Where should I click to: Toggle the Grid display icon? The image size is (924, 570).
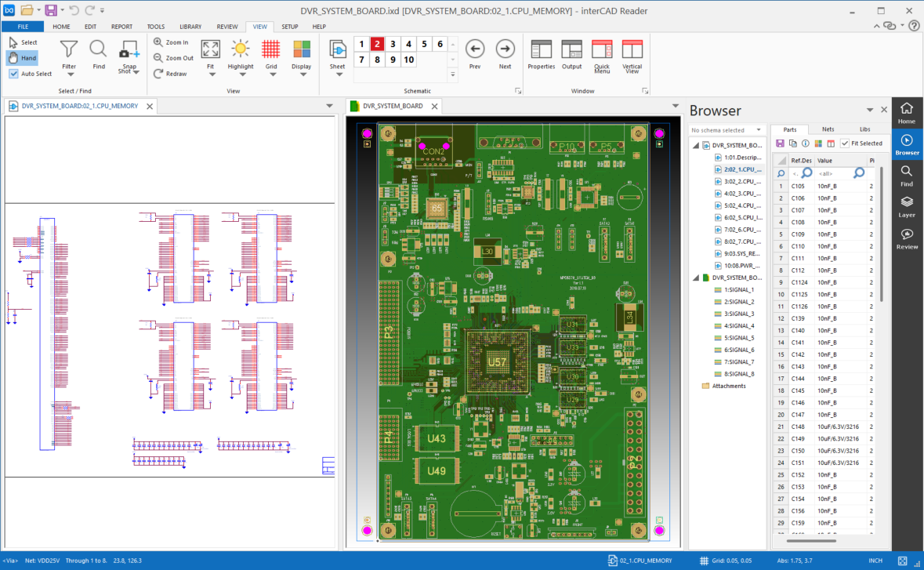(271, 50)
